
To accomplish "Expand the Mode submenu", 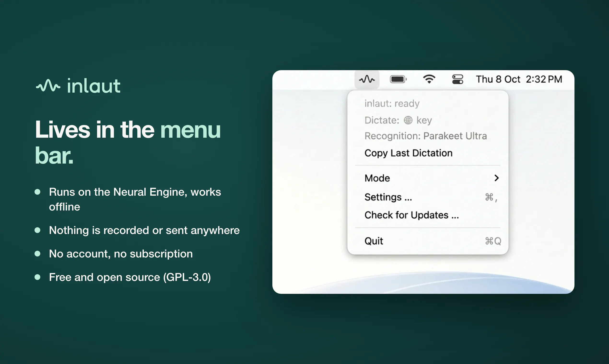I will pyautogui.click(x=428, y=178).
